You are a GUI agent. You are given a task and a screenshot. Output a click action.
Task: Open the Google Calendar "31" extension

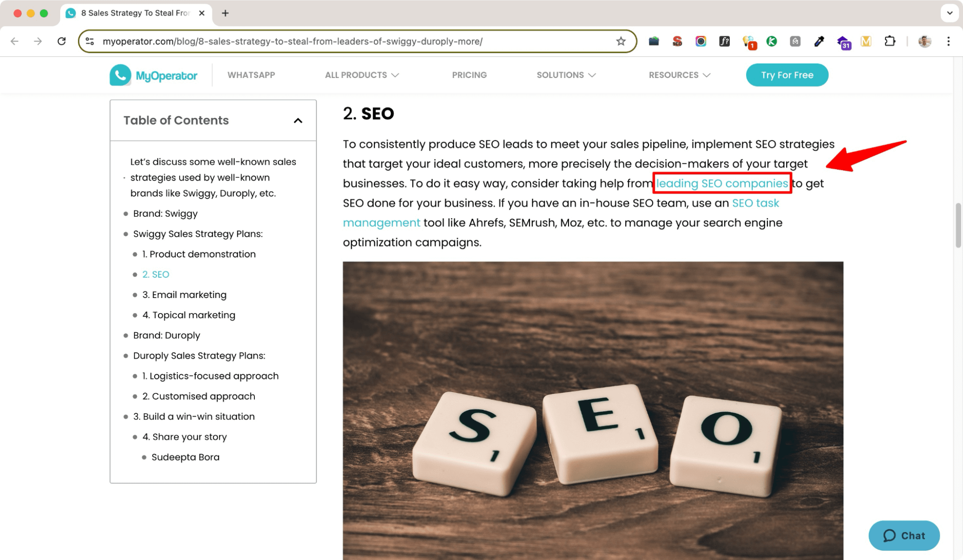pyautogui.click(x=844, y=41)
